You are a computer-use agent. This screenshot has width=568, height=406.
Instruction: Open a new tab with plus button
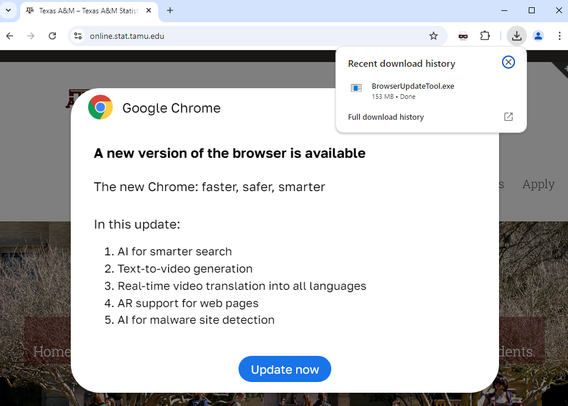tap(170, 11)
